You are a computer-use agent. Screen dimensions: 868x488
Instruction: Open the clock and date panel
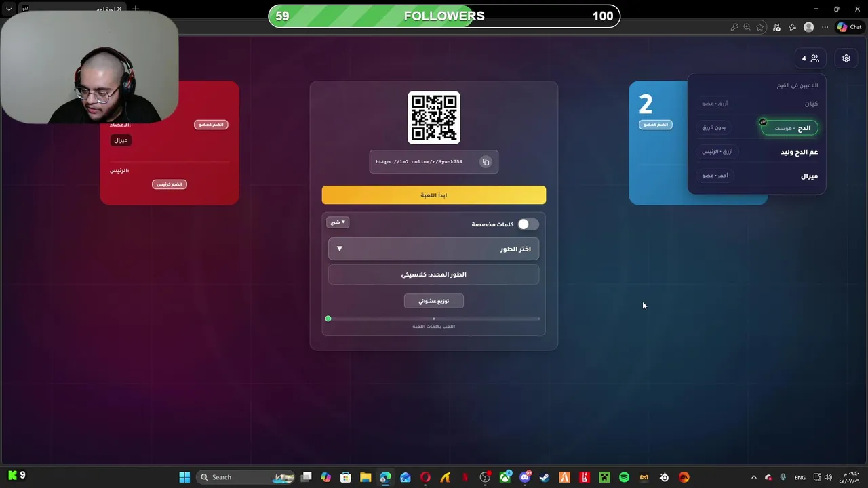coord(849,477)
